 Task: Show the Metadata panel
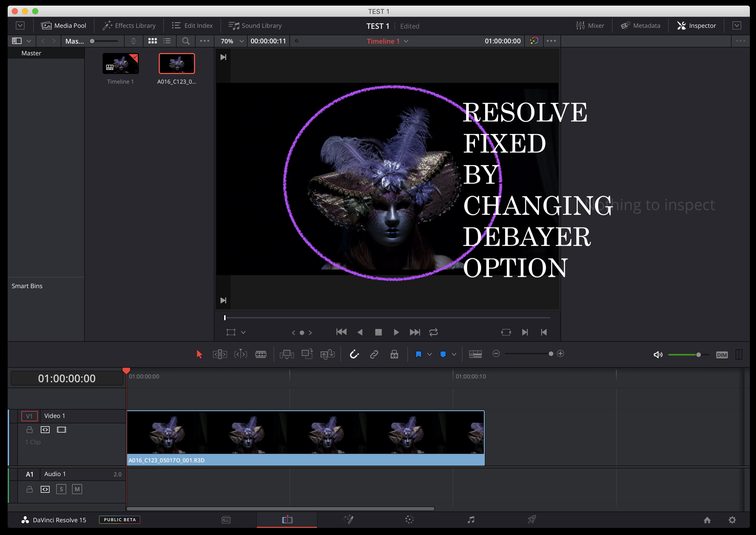coord(640,26)
